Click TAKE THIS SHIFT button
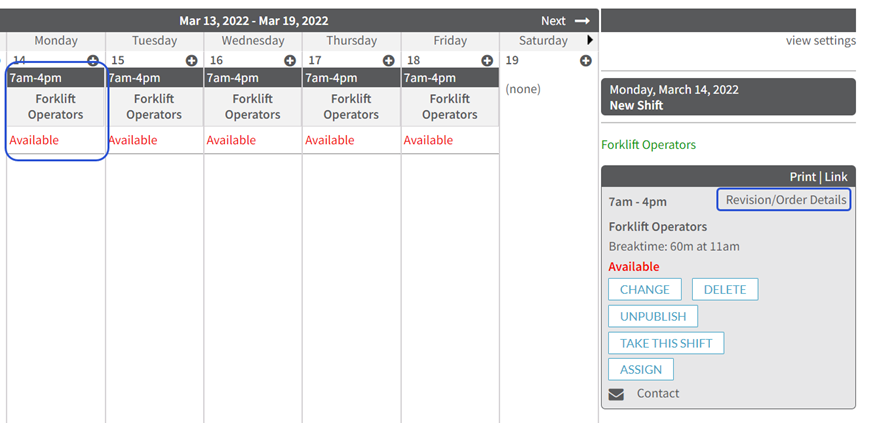The image size is (875, 423). pos(666,343)
